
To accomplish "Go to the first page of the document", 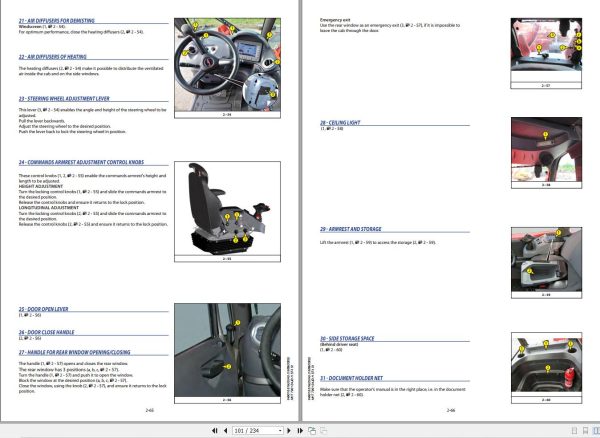I will tap(215, 431).
